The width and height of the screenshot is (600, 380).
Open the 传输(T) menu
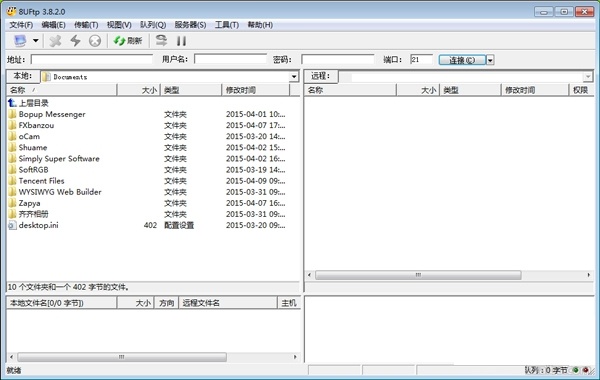point(86,25)
